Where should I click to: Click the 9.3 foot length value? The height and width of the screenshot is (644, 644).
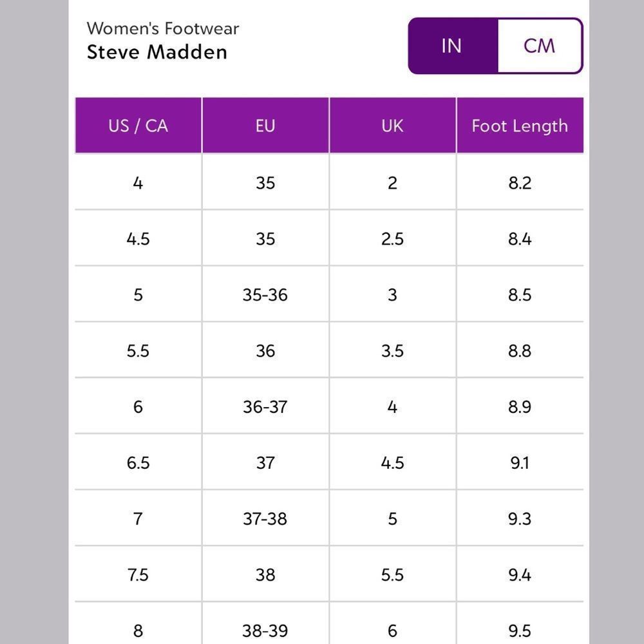(x=520, y=519)
